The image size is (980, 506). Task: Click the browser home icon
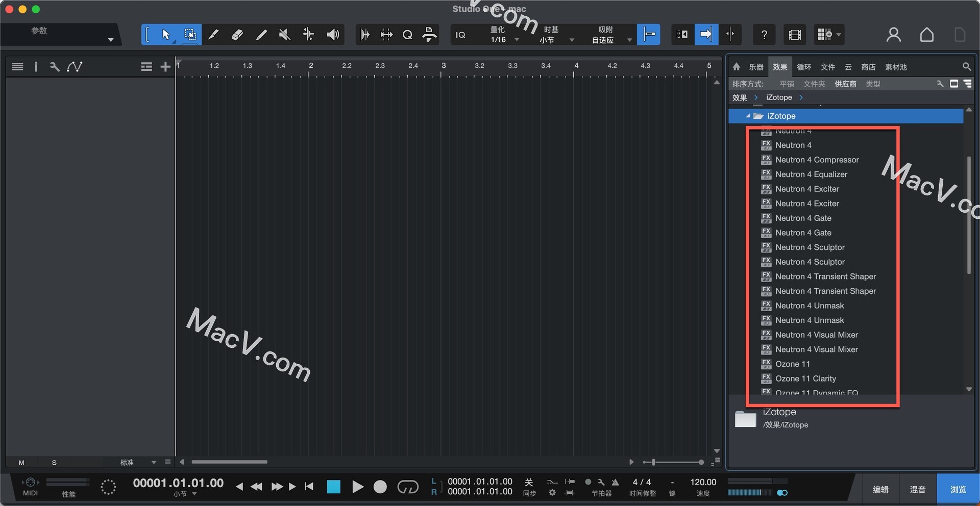coord(736,67)
